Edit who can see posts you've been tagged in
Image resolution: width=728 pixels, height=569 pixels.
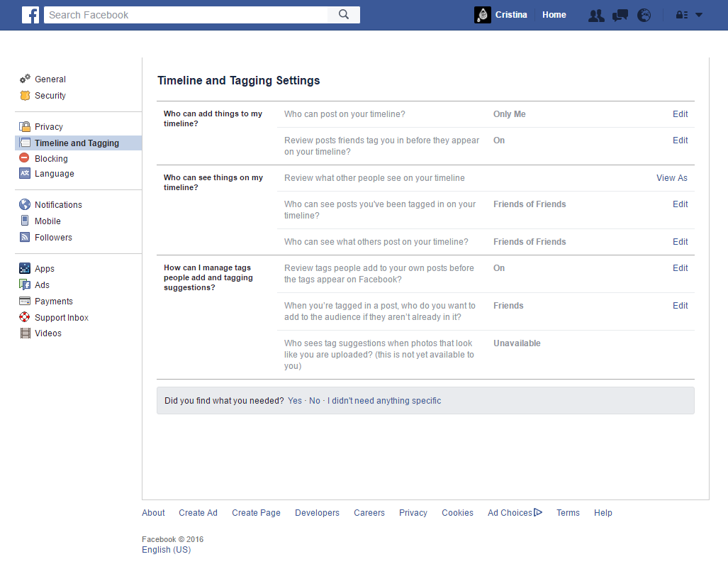(x=681, y=204)
